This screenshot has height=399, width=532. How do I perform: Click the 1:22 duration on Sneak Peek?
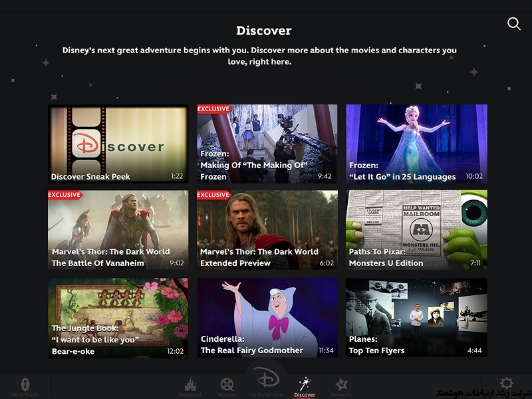[177, 176]
